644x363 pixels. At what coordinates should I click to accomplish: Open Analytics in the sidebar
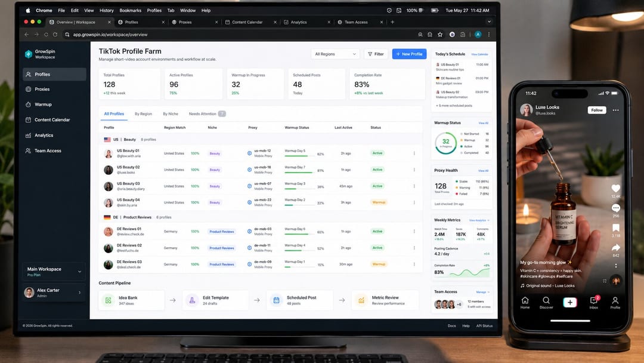[x=54, y=136]
